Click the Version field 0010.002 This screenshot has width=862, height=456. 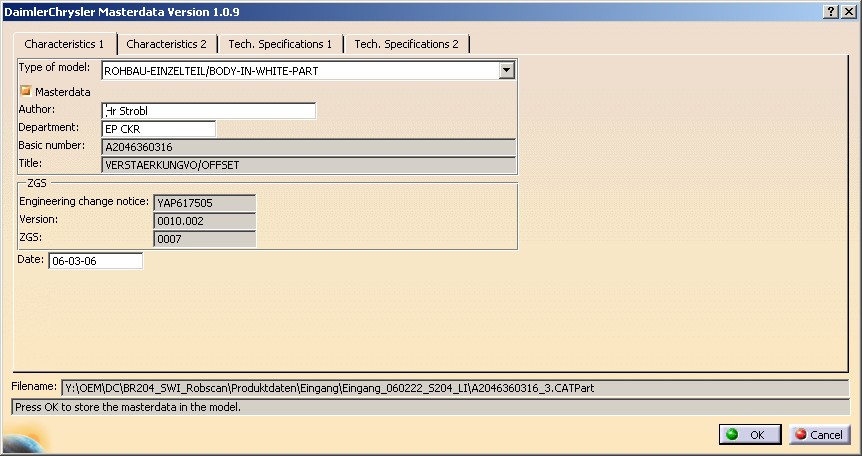(205, 221)
